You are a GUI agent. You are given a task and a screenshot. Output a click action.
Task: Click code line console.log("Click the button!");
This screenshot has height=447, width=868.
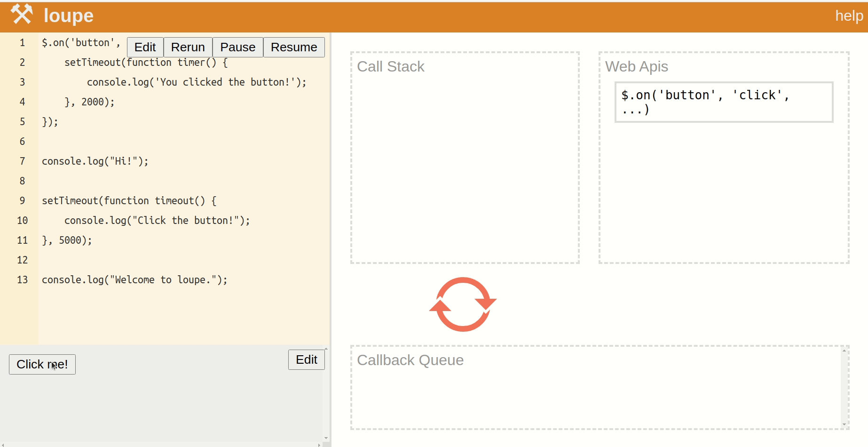157,220
